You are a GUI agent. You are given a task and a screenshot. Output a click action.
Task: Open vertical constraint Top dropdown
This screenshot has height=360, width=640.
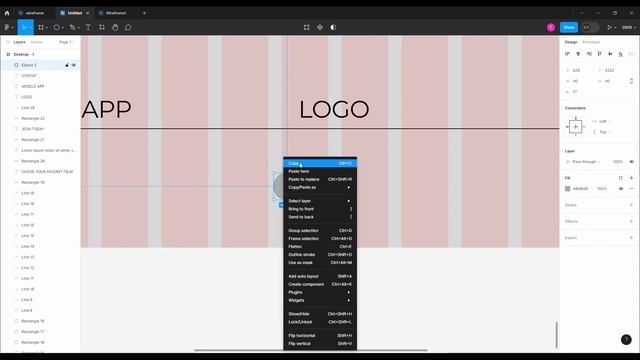[x=604, y=132]
